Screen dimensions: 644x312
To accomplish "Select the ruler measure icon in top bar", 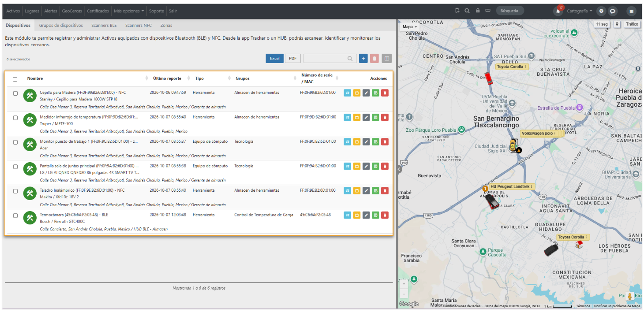I will [488, 11].
